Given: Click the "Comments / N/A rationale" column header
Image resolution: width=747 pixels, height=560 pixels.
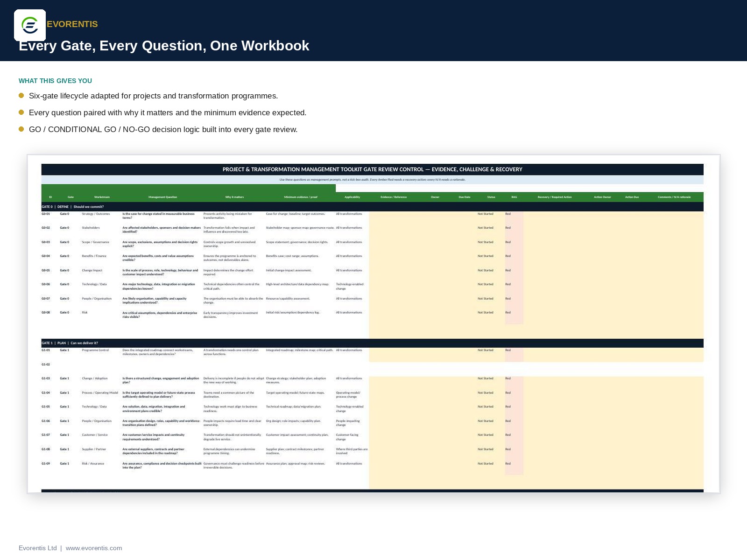Looking at the screenshot, I should (674, 197).
